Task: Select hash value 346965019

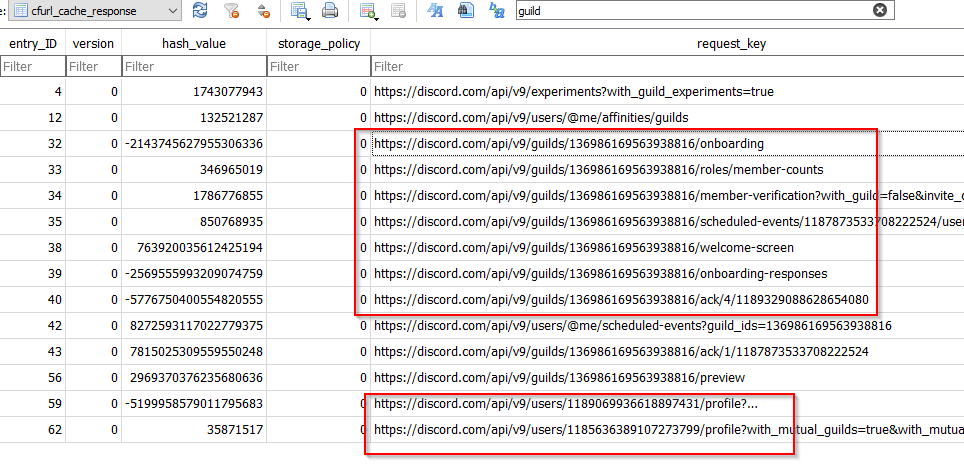Action: 194,170
